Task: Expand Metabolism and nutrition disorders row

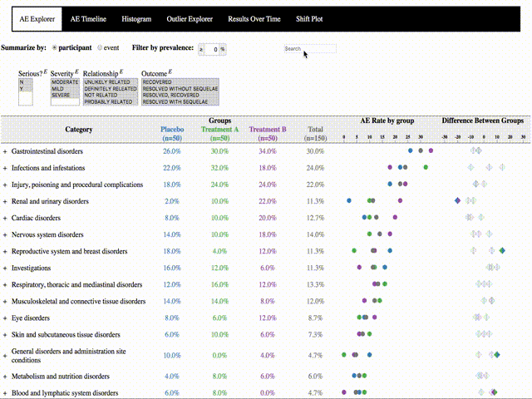Action: 5,377
